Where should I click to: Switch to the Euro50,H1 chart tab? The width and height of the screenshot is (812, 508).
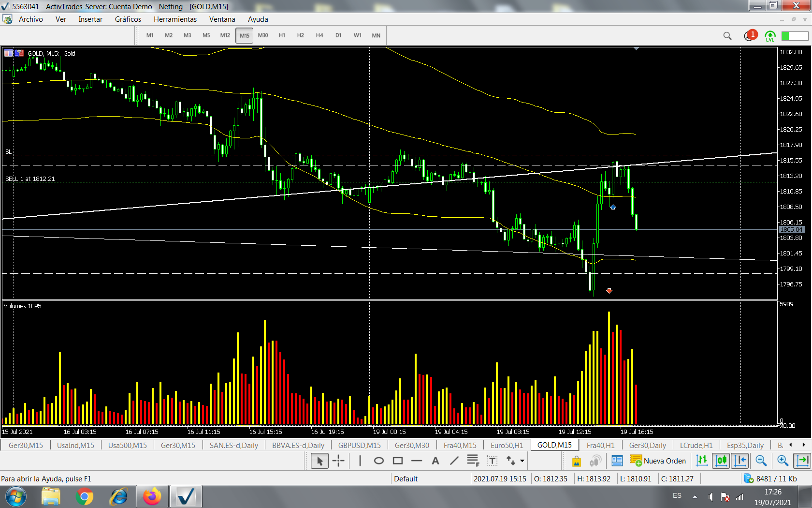(x=507, y=445)
